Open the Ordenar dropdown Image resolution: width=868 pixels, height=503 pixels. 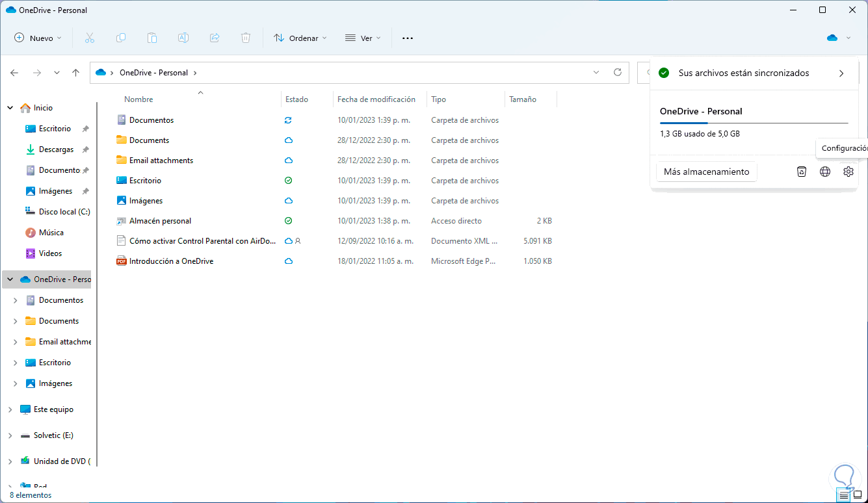pos(300,38)
